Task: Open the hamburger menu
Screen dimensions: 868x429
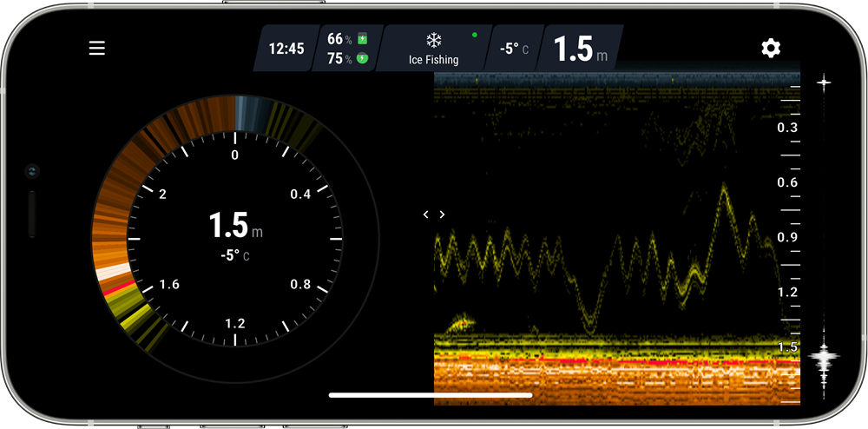Action: [97, 48]
